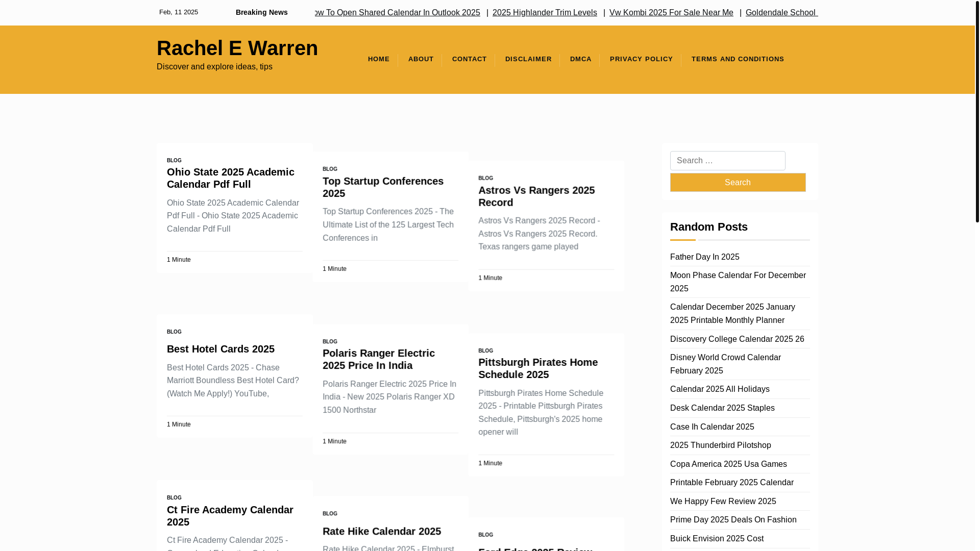Open 'Discovery College Calendar 2025 26'

[x=737, y=339]
